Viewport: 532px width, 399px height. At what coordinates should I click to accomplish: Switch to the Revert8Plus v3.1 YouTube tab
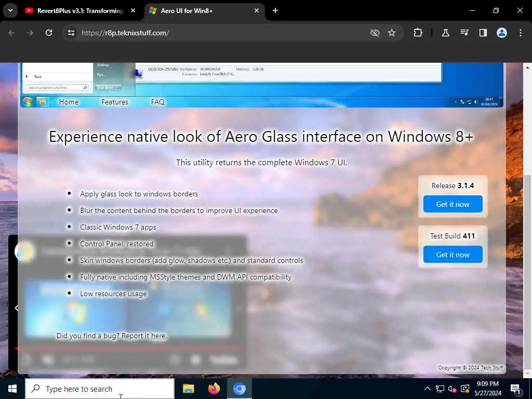tap(81, 10)
